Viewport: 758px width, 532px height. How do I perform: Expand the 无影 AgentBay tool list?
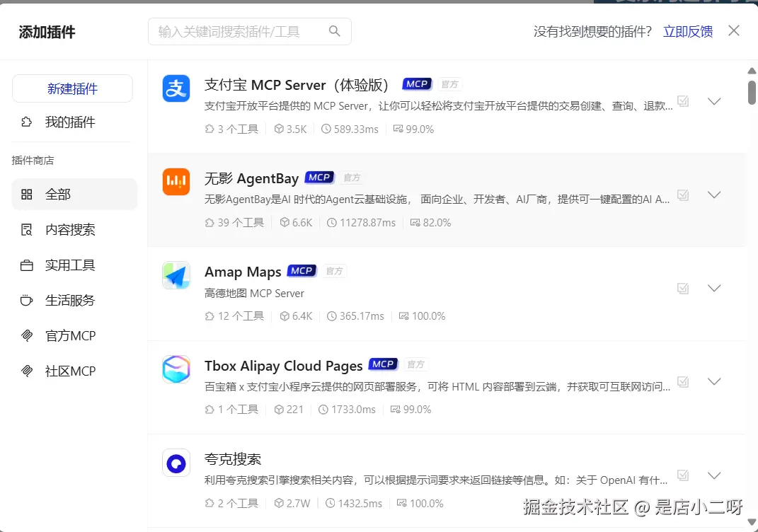(714, 195)
